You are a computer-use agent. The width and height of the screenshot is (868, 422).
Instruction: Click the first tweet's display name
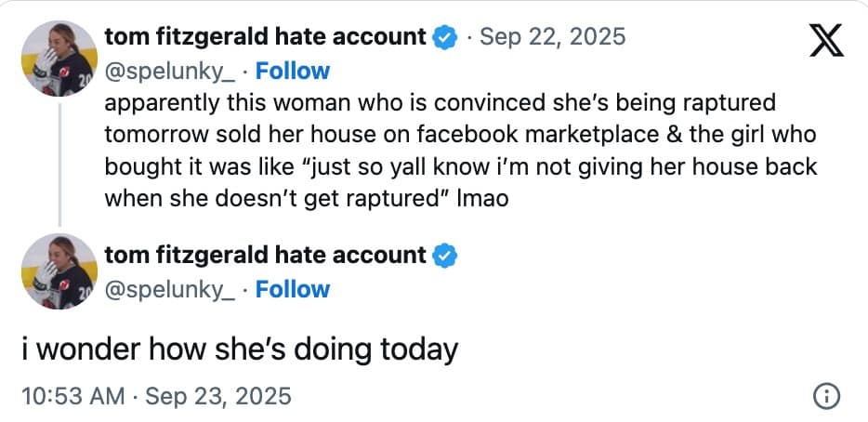(266, 37)
